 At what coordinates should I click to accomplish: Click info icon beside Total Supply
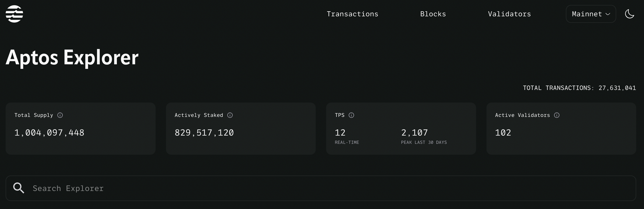60,115
